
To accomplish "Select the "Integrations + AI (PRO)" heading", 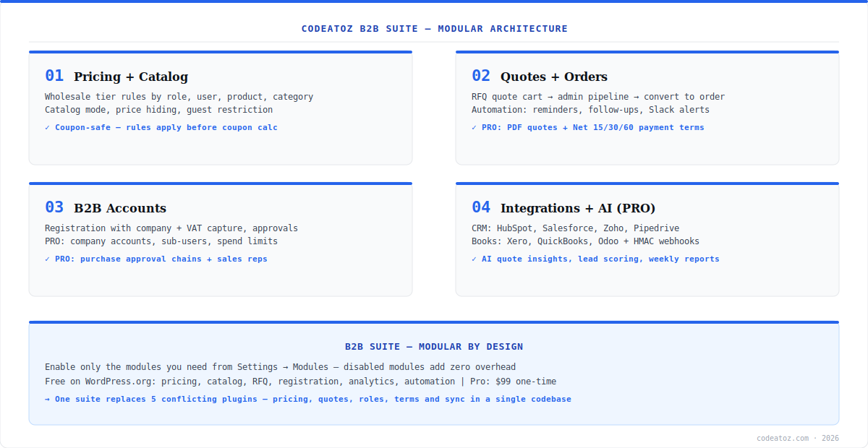I will 578,208.
